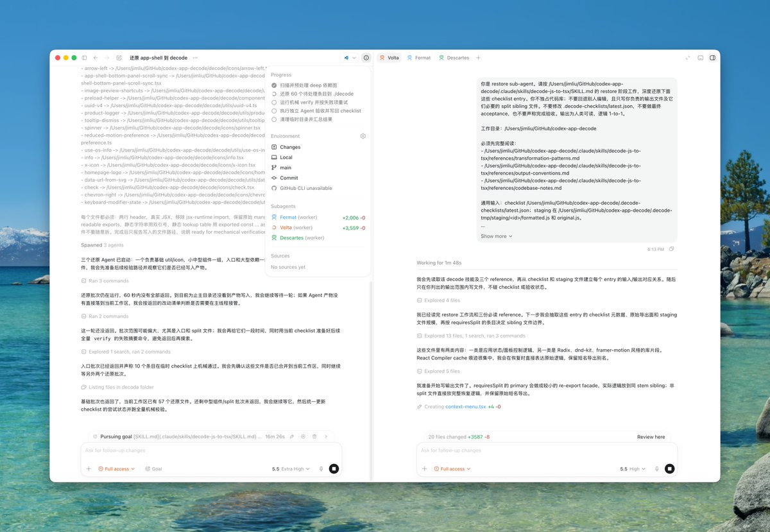Switch to the Descartes tab
The image size is (770, 532).
pyautogui.click(x=454, y=58)
